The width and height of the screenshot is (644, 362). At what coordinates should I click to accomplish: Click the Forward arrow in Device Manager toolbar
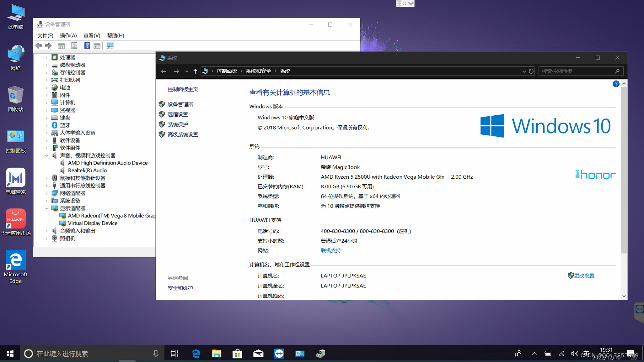(48, 46)
